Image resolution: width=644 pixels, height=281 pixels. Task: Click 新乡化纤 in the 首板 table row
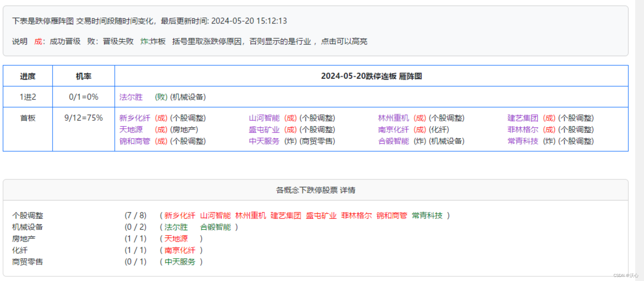coord(135,118)
